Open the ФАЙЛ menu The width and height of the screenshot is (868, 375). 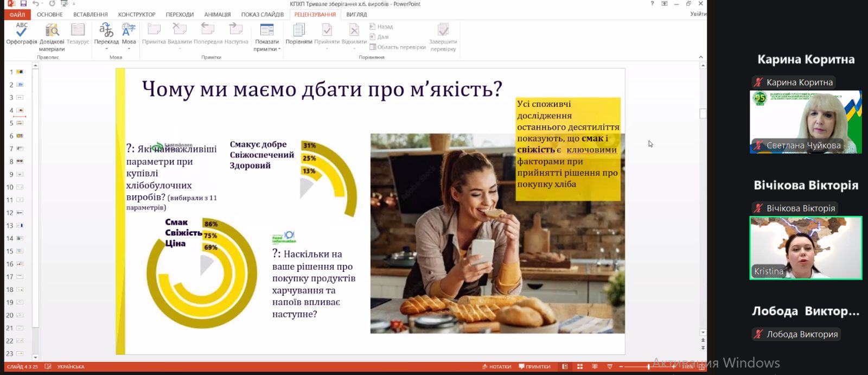point(17,15)
